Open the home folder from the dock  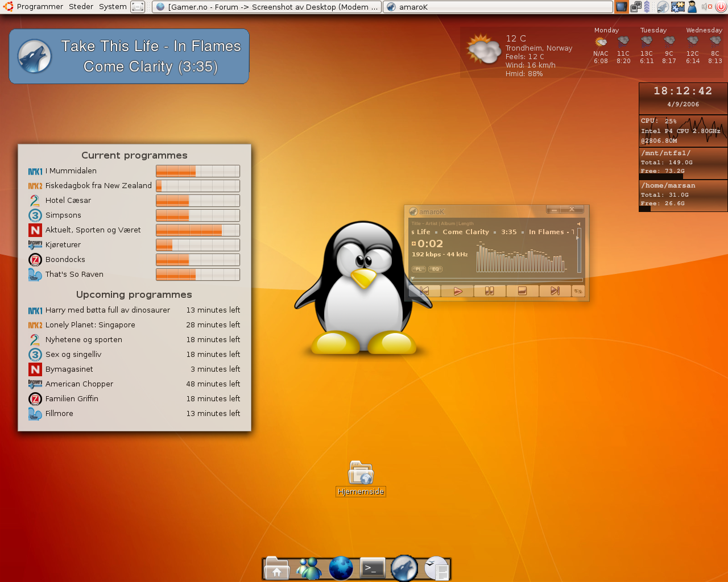[277, 568]
